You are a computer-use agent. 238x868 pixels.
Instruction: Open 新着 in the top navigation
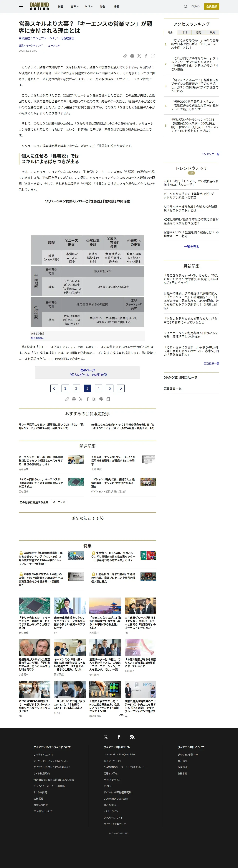pyautogui.click(x=60, y=6)
